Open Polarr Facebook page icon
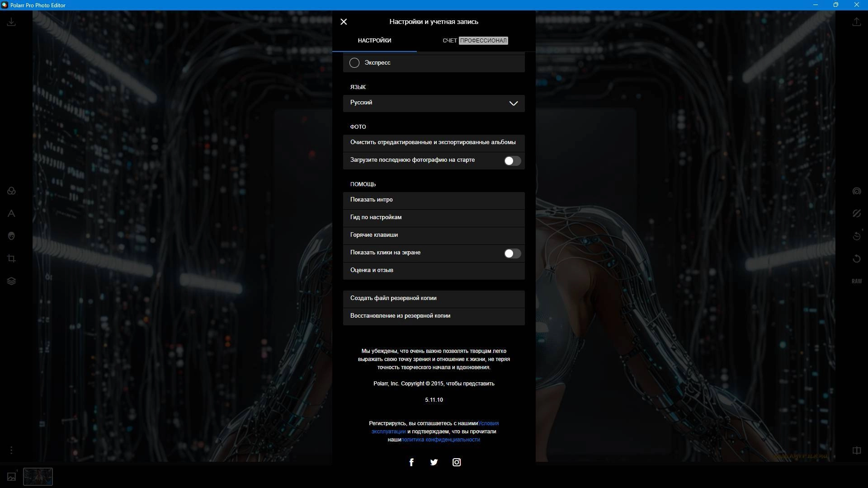Image resolution: width=868 pixels, height=488 pixels. click(x=411, y=462)
